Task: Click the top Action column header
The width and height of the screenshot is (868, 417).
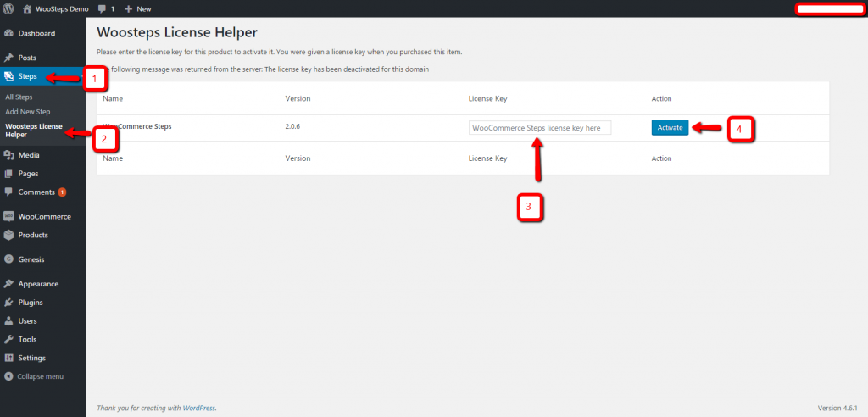Action: click(x=661, y=98)
